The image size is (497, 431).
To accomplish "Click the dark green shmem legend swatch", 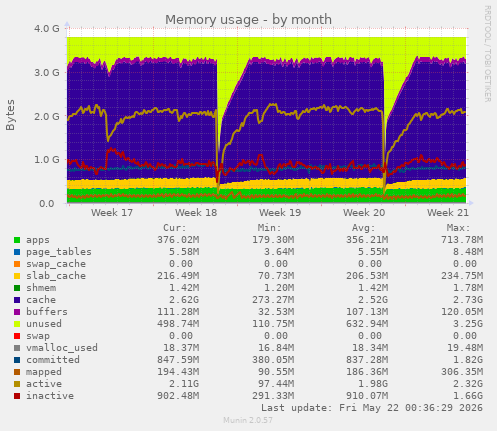I will point(17,288).
